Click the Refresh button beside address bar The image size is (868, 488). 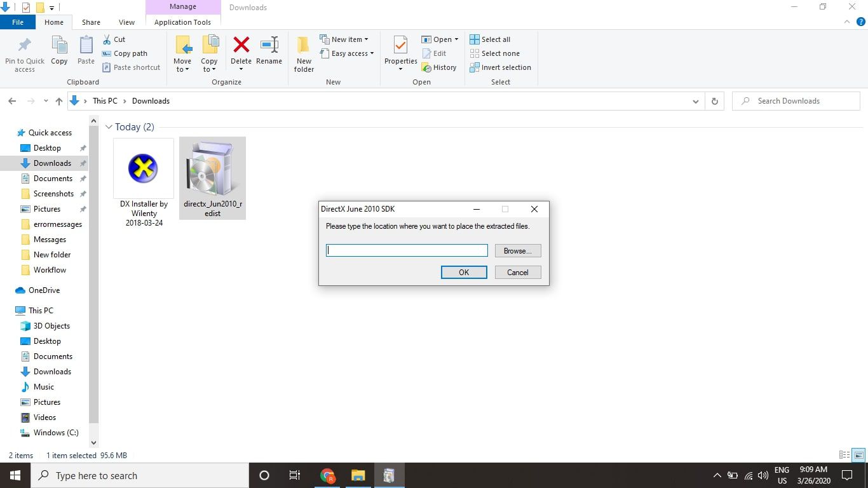[x=715, y=101]
